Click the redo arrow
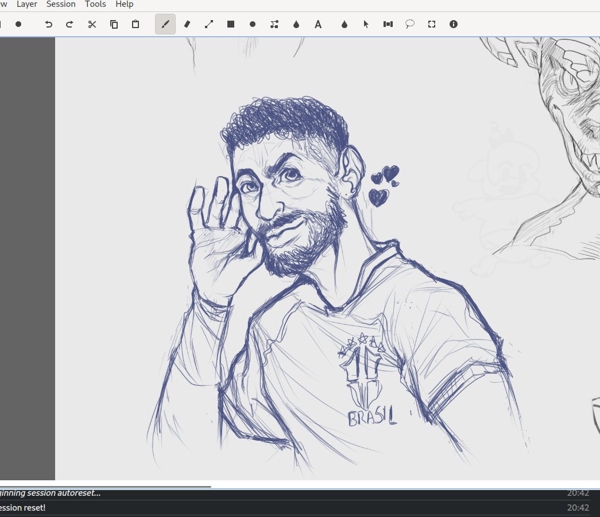Screen dimensions: 600x517 [x=69, y=24]
